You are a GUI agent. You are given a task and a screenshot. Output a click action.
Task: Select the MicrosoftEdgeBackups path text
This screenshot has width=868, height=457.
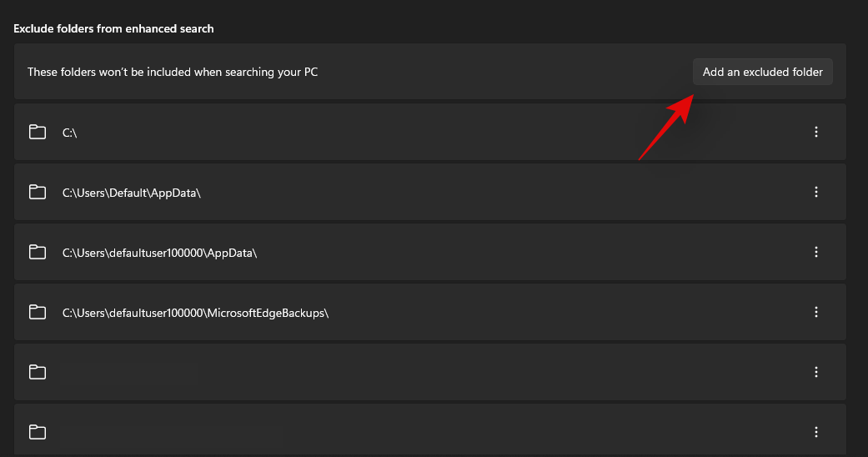196,313
